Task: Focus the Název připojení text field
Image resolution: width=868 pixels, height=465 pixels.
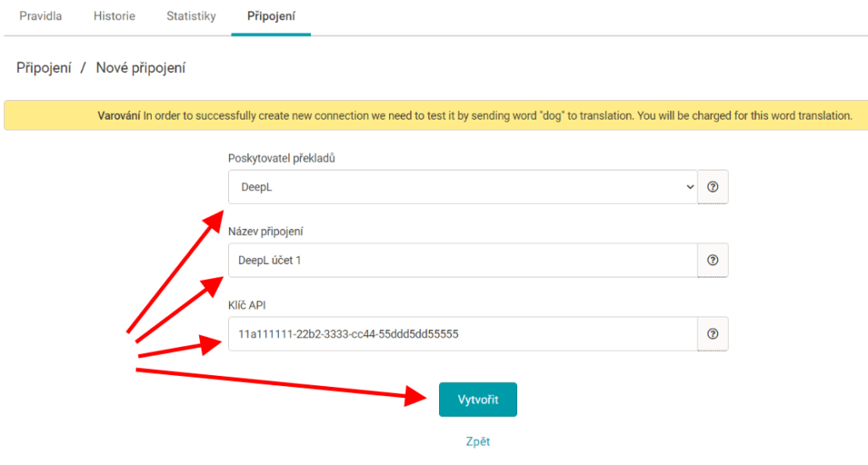Action: coord(462,260)
